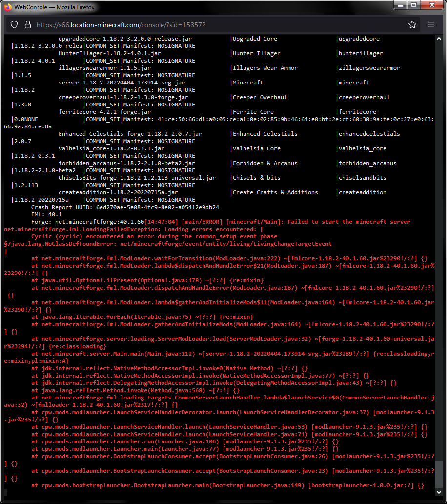447x504 pixels.
Task: Close the WebConsole window
Action: point(432,5)
